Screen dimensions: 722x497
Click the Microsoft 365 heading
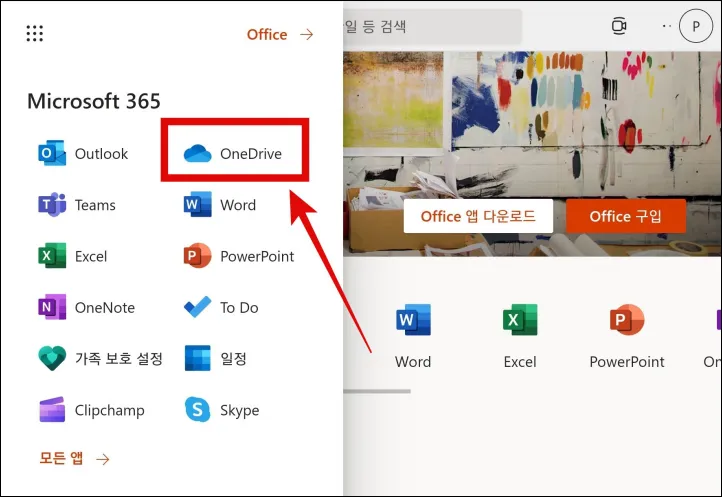pos(94,101)
